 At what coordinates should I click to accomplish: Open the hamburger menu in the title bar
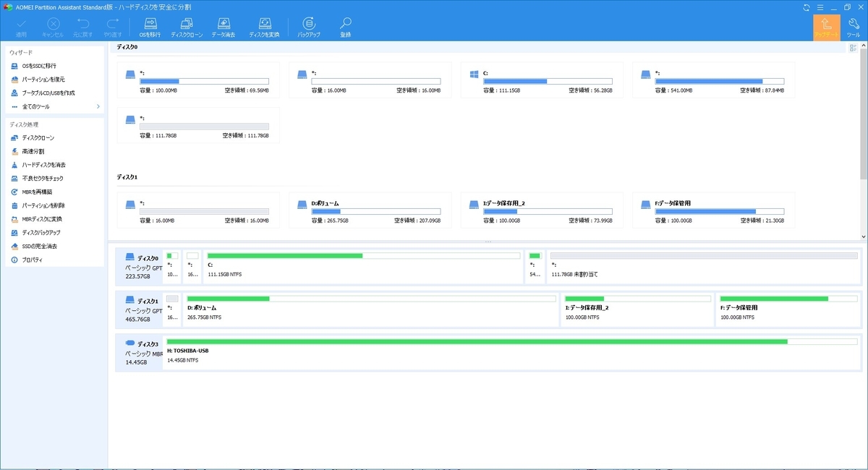pos(819,7)
